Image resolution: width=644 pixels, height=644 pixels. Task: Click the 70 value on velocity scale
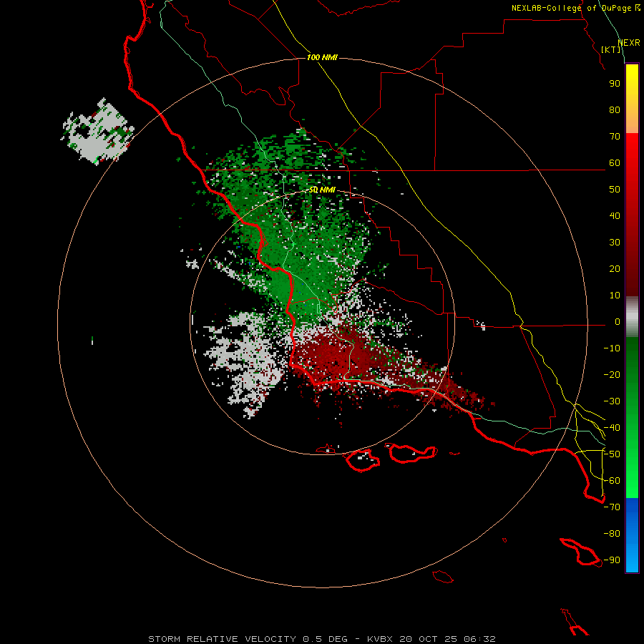tap(615, 137)
